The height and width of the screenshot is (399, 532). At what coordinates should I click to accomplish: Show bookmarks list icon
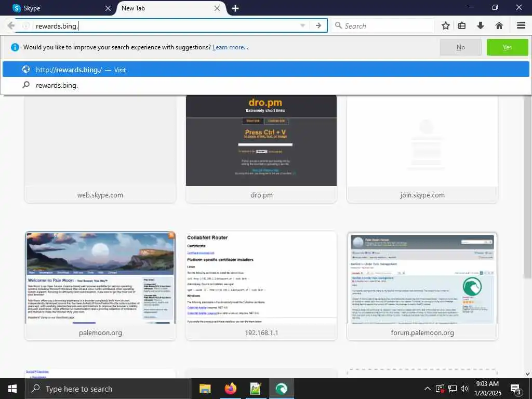[462, 26]
